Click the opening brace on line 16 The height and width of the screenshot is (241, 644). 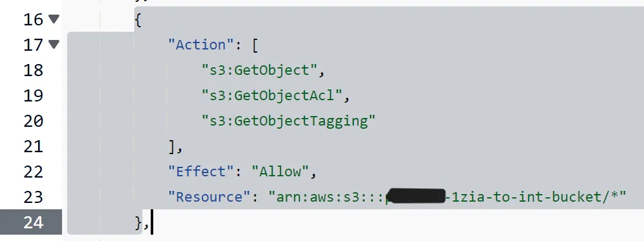(x=139, y=19)
